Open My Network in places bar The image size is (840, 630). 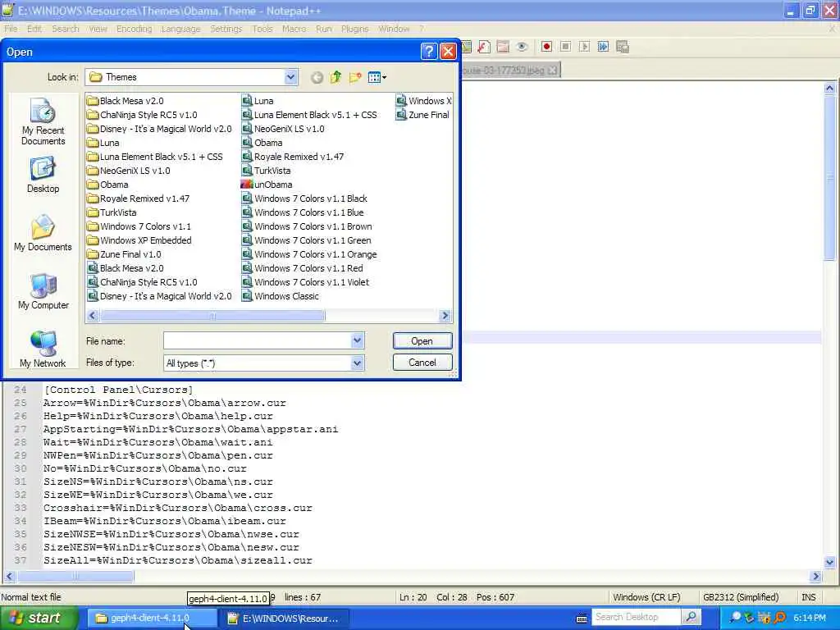click(43, 349)
